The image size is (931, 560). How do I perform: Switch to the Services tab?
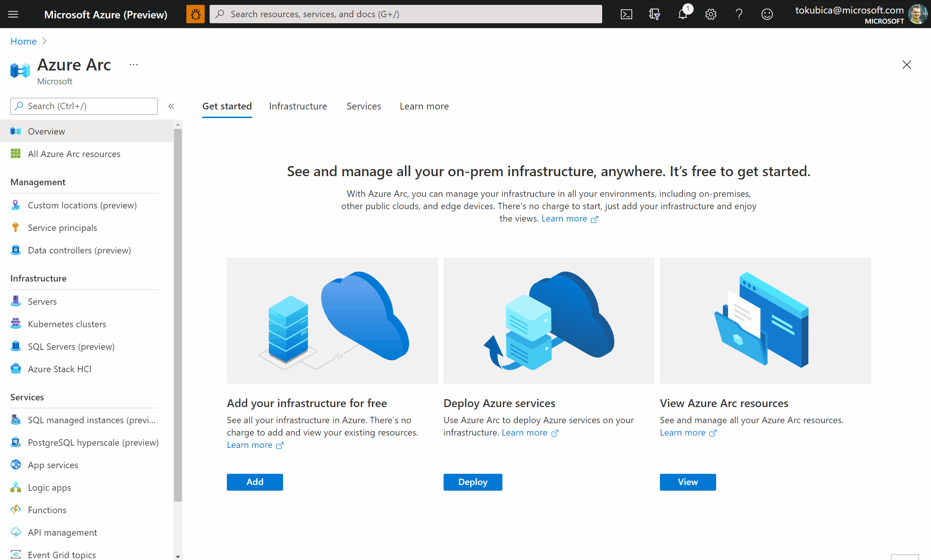[x=363, y=106]
